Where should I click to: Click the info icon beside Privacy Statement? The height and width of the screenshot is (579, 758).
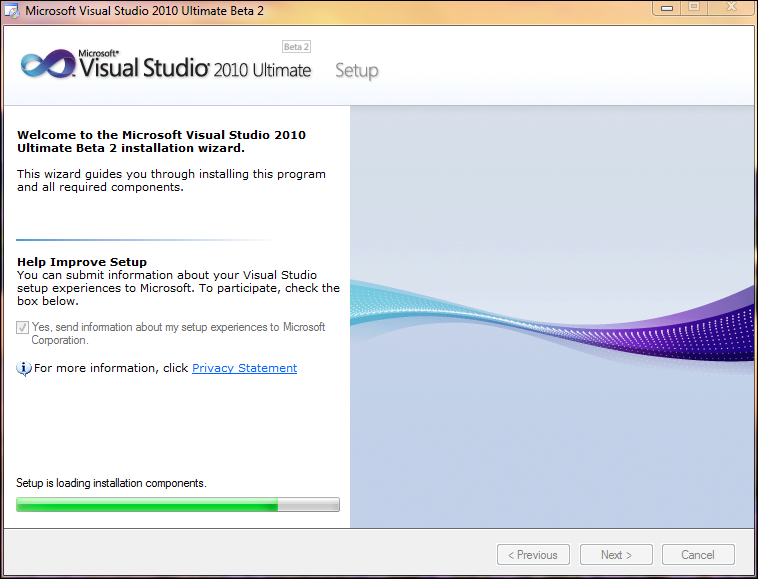[x=24, y=368]
